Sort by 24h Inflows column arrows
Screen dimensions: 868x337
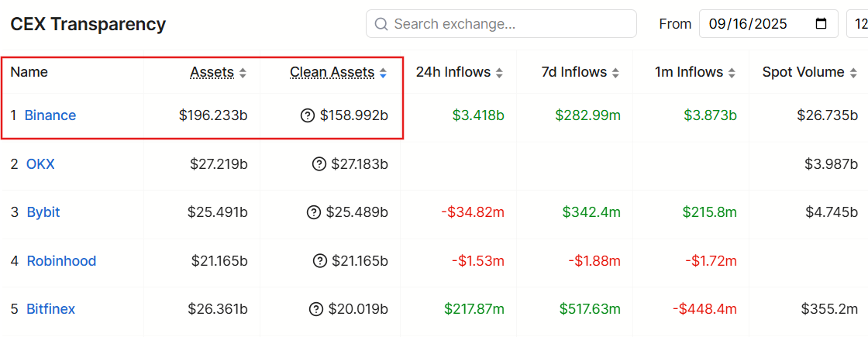click(x=499, y=73)
